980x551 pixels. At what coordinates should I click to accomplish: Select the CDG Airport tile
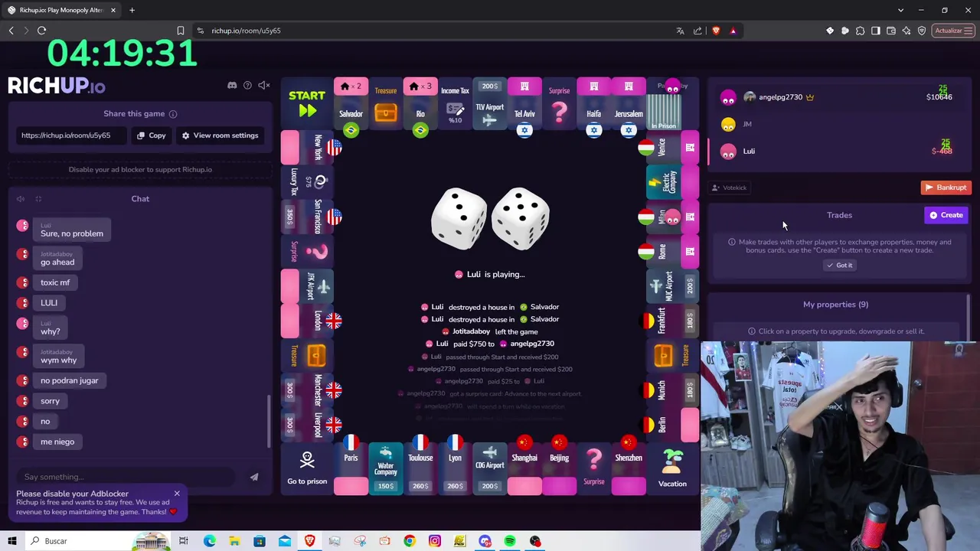coord(489,469)
